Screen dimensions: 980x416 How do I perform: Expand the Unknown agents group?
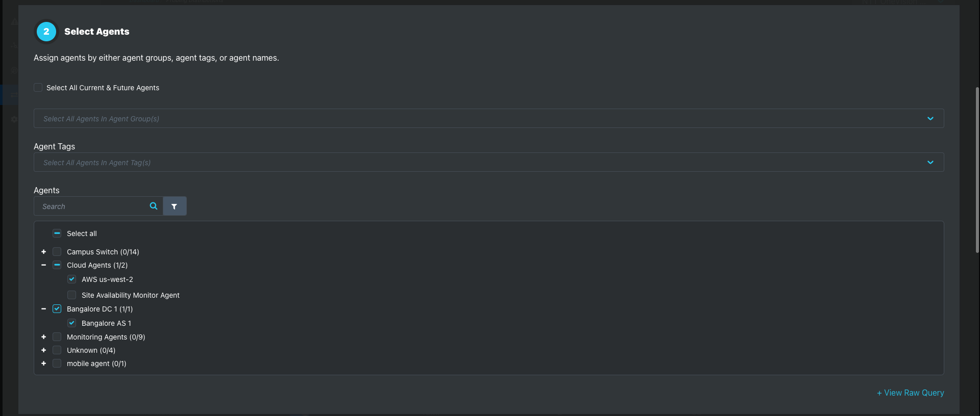[44, 350]
